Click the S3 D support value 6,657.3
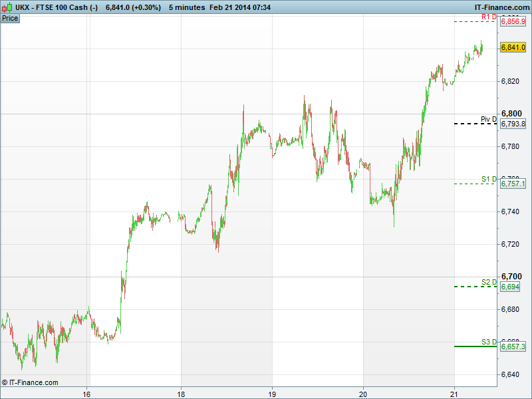 tap(513, 346)
